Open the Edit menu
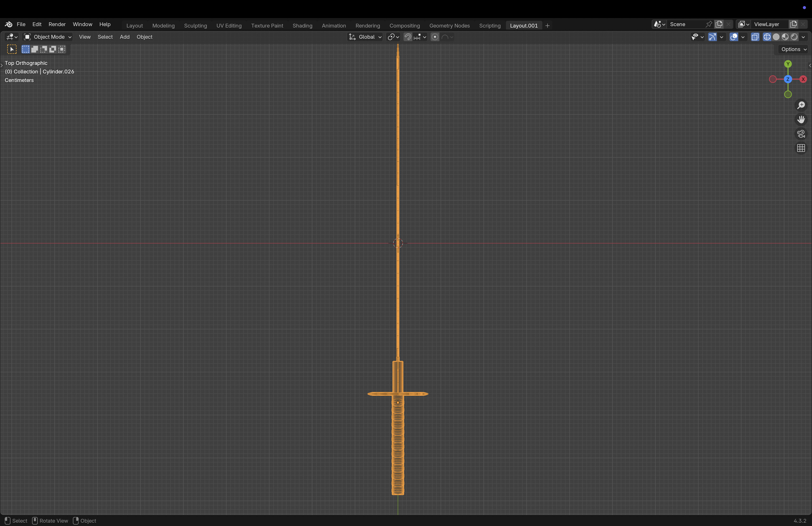Image resolution: width=812 pixels, height=526 pixels. (37, 24)
